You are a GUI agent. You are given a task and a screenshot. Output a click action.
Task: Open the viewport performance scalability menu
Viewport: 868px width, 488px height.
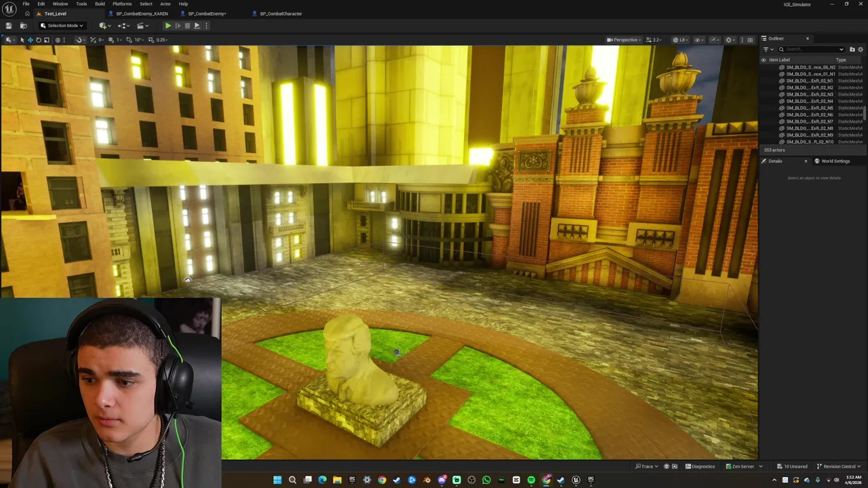pyautogui.click(x=715, y=40)
